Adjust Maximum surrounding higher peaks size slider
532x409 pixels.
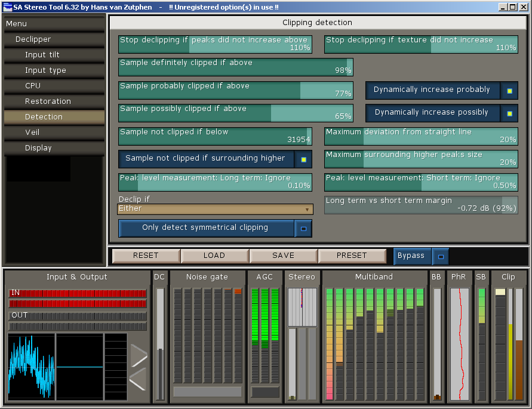(x=421, y=159)
